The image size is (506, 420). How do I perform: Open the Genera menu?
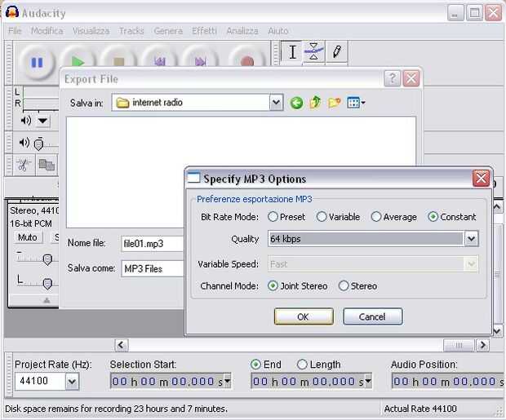pyautogui.click(x=168, y=31)
